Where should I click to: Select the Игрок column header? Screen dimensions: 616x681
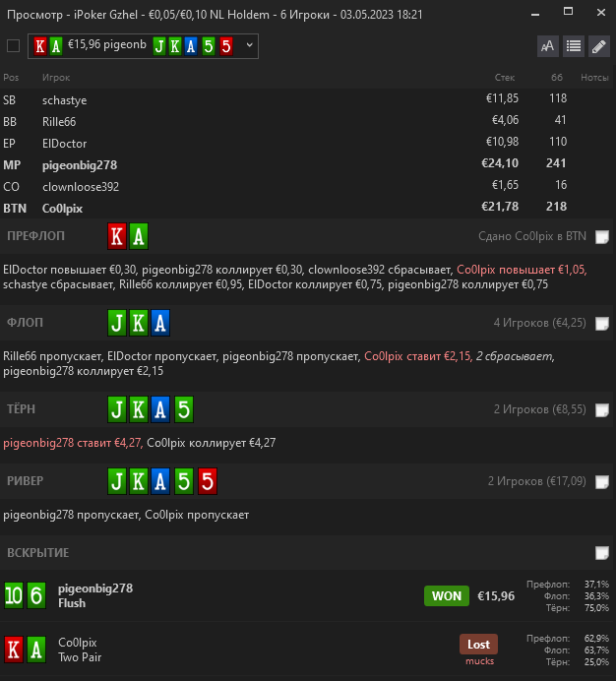coord(56,78)
